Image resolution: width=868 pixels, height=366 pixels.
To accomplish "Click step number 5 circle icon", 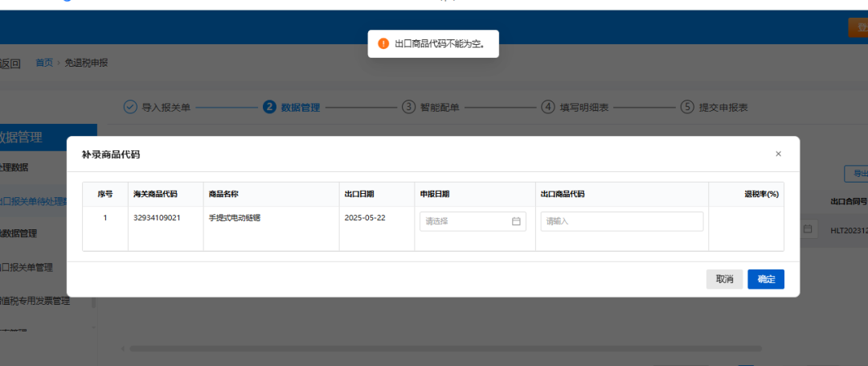I will click(687, 107).
